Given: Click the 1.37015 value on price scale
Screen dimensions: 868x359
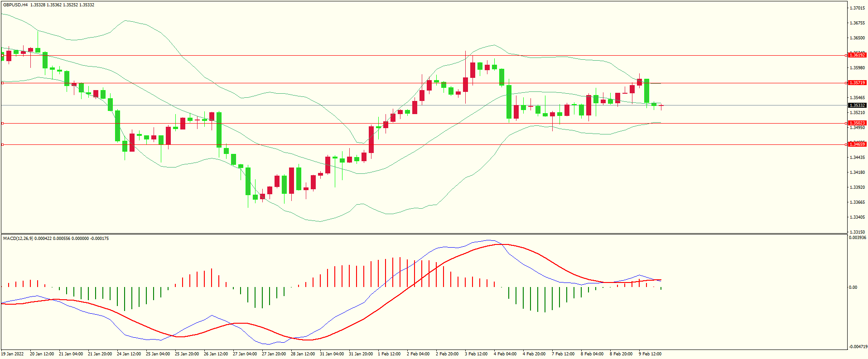Looking at the screenshot, I should pos(857,8).
